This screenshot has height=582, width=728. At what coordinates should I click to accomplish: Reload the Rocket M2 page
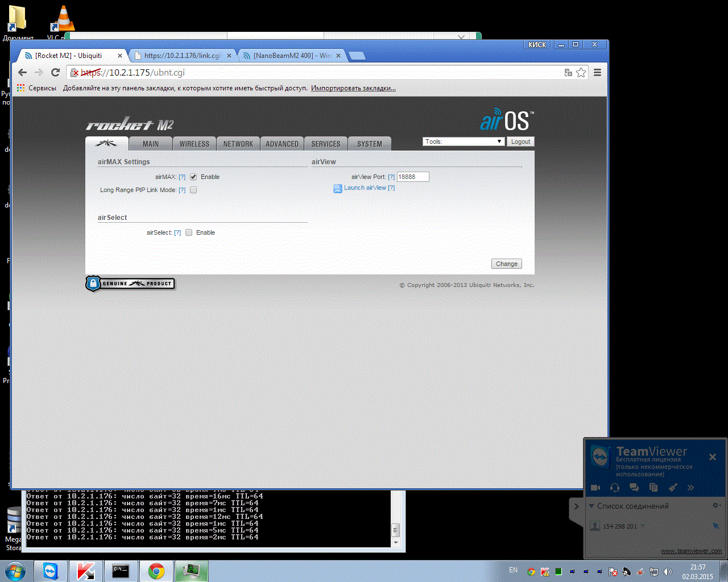pos(55,72)
